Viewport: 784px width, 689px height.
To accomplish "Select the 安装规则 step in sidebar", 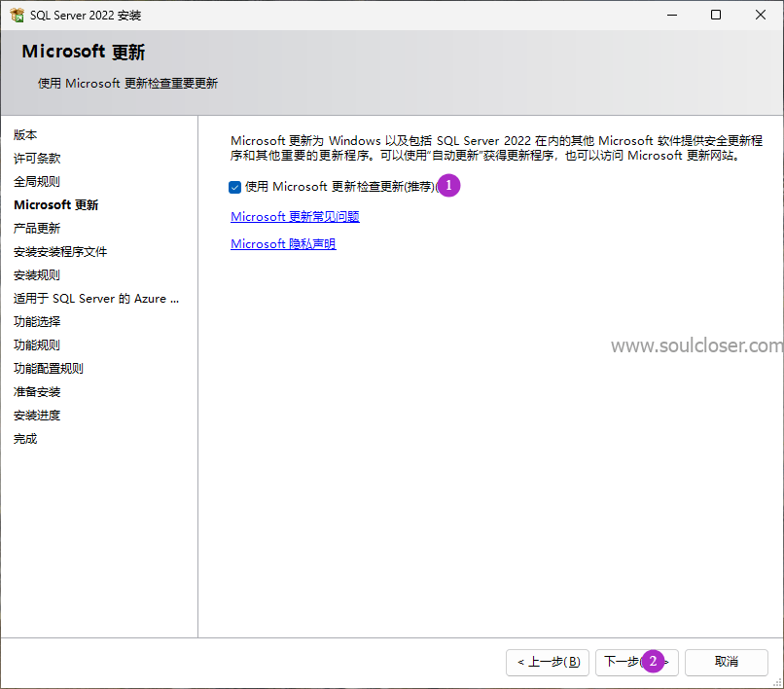I will pos(37,275).
